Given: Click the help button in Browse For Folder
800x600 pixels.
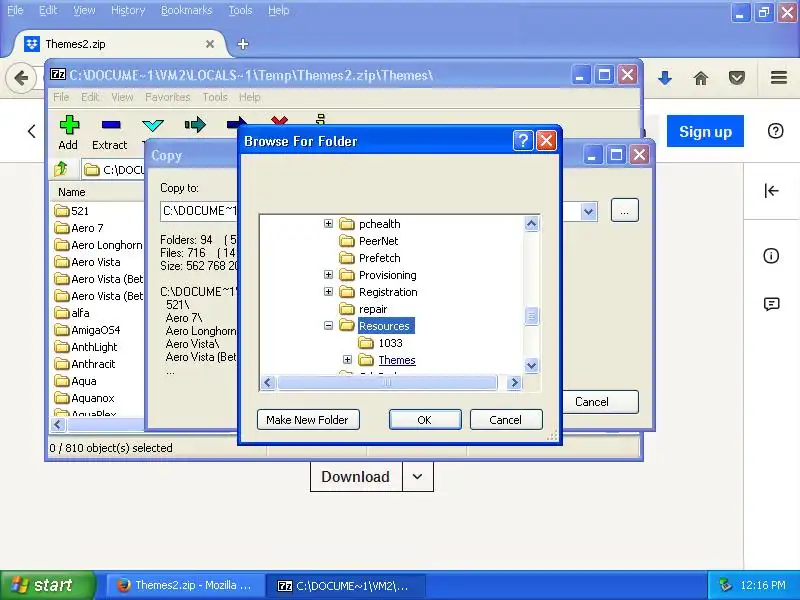Looking at the screenshot, I should (523, 140).
